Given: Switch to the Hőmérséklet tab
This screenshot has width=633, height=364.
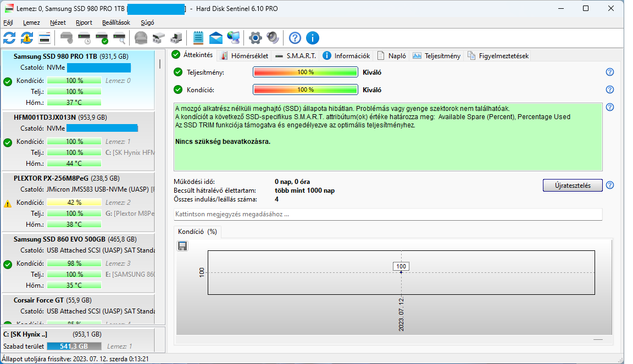Looking at the screenshot, I should 245,55.
